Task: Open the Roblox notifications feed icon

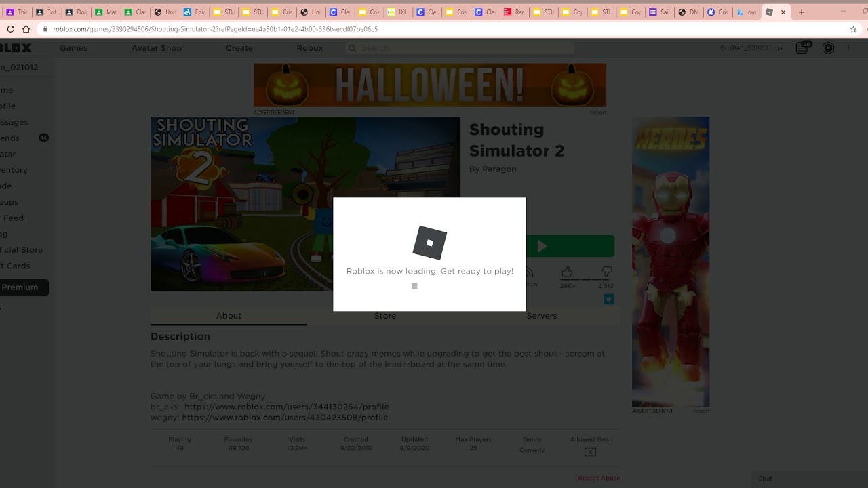Action: tap(803, 47)
